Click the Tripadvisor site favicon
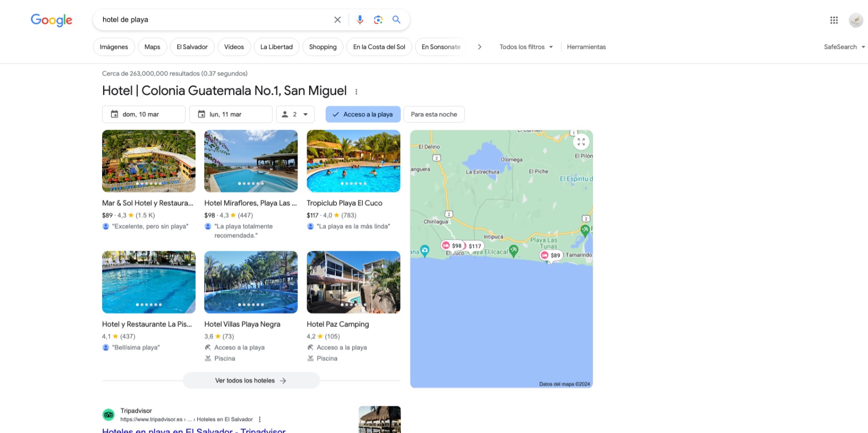Image resolution: width=868 pixels, height=433 pixels. pyautogui.click(x=108, y=415)
